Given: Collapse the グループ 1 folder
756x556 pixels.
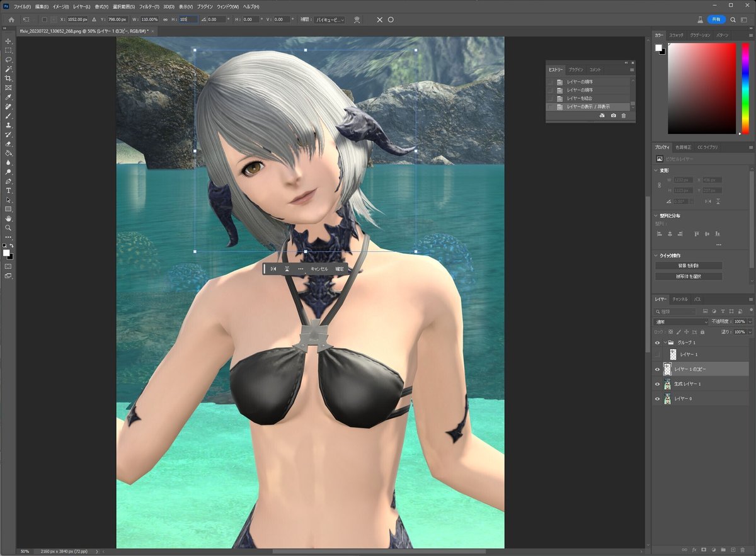Looking at the screenshot, I should pyautogui.click(x=664, y=343).
